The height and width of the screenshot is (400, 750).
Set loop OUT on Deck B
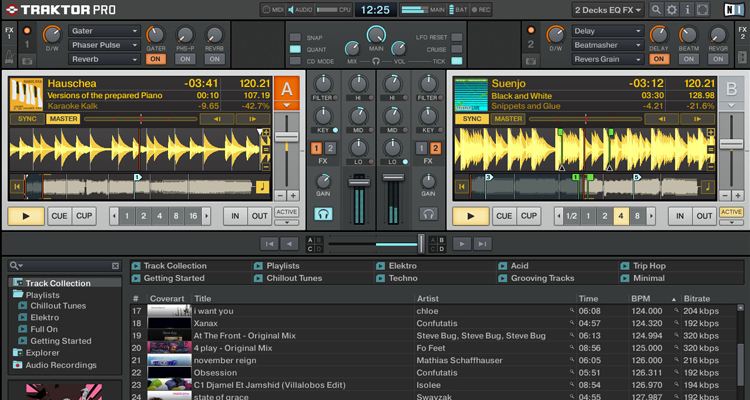click(704, 216)
